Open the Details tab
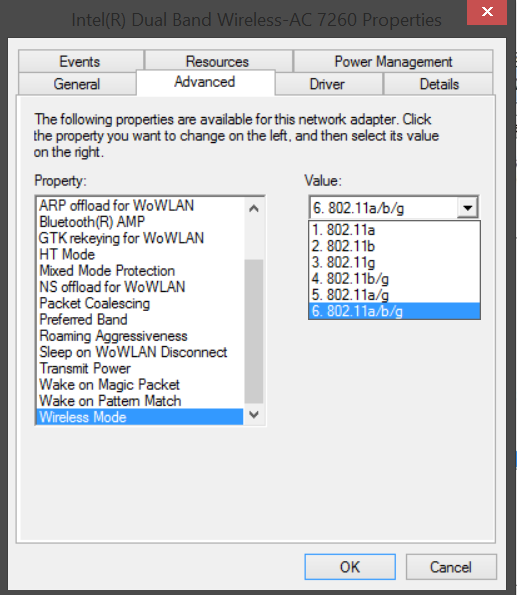Screen dimensions: 517x595 (x=438, y=83)
